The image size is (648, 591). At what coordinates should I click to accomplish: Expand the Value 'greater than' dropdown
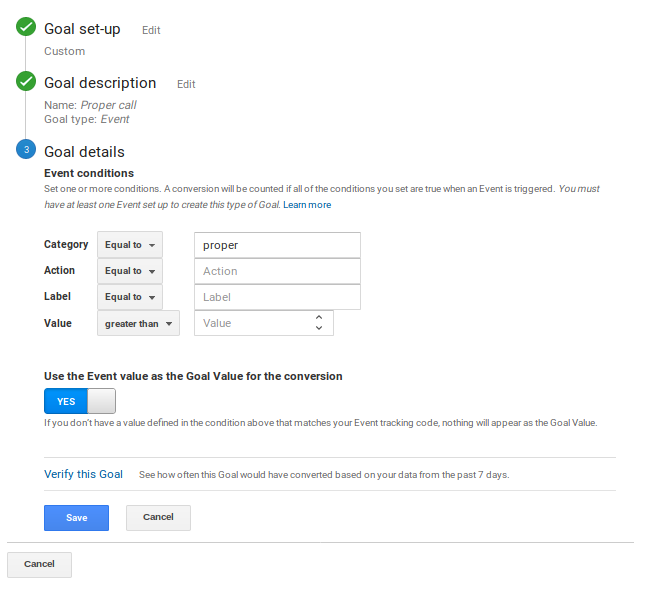(x=138, y=323)
